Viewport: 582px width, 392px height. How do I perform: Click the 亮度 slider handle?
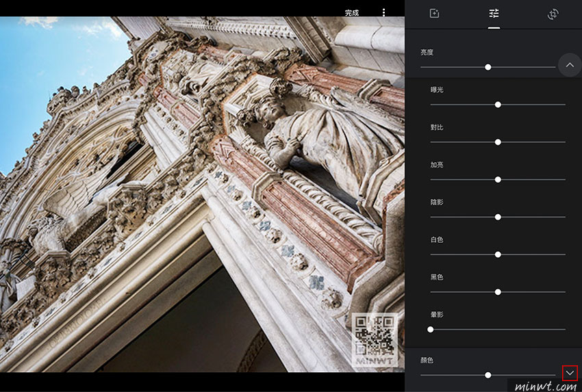pyautogui.click(x=488, y=67)
